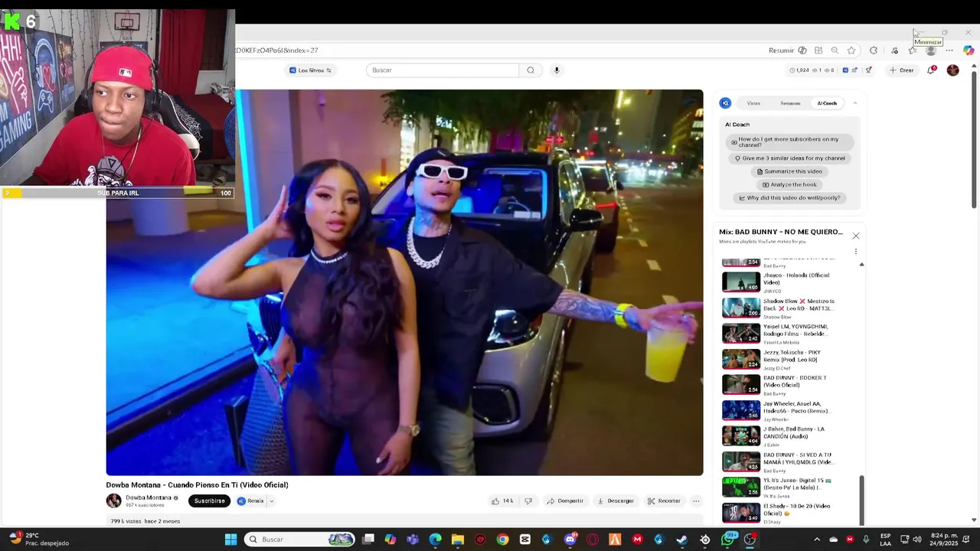Open the Dowba Montana channel link

pyautogui.click(x=149, y=497)
